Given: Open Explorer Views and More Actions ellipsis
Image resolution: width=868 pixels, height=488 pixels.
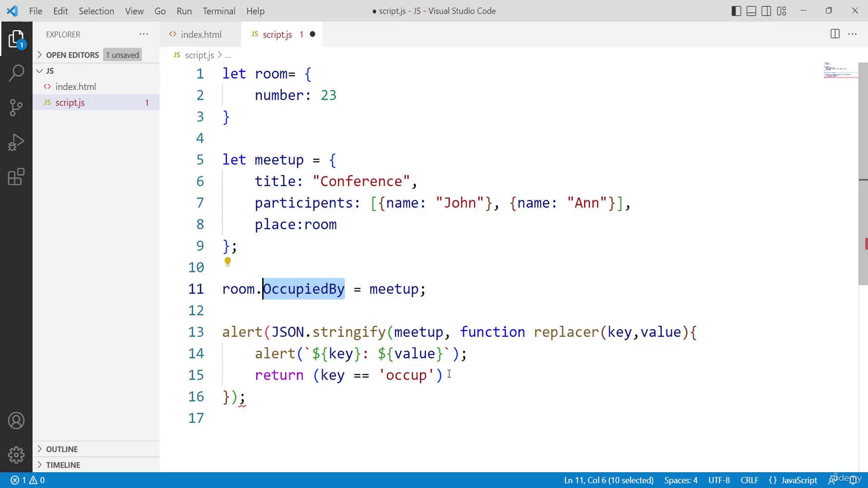Looking at the screenshot, I should coord(144,34).
